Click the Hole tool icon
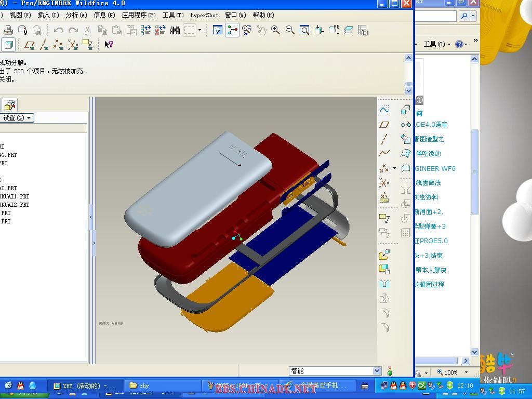532x399 pixels. click(384, 284)
